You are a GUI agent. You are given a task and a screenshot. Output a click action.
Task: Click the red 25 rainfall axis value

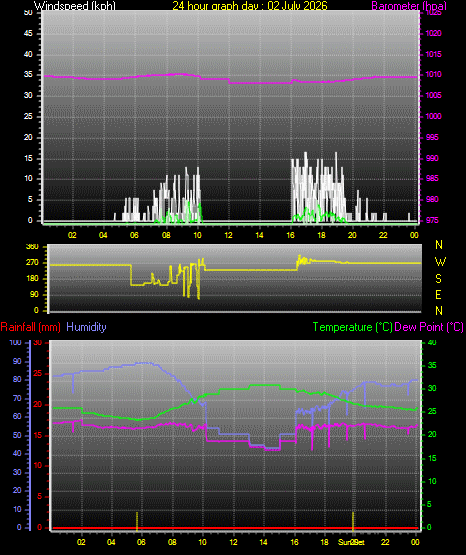click(38, 373)
